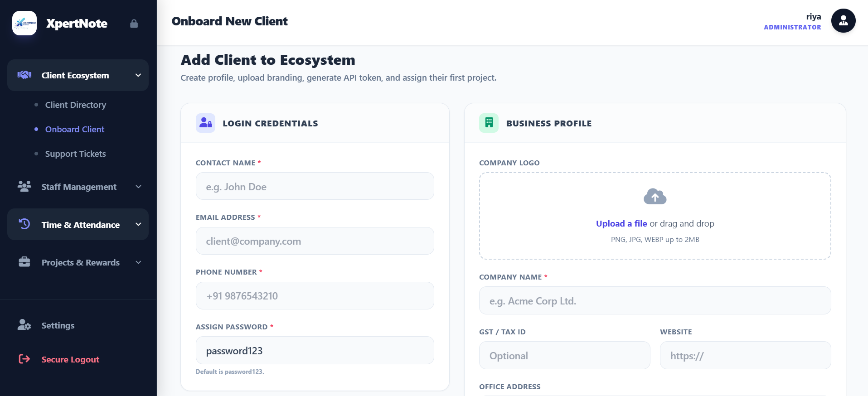Click 'Default is password123.' hint text
This screenshot has width=868, height=396.
tap(230, 372)
